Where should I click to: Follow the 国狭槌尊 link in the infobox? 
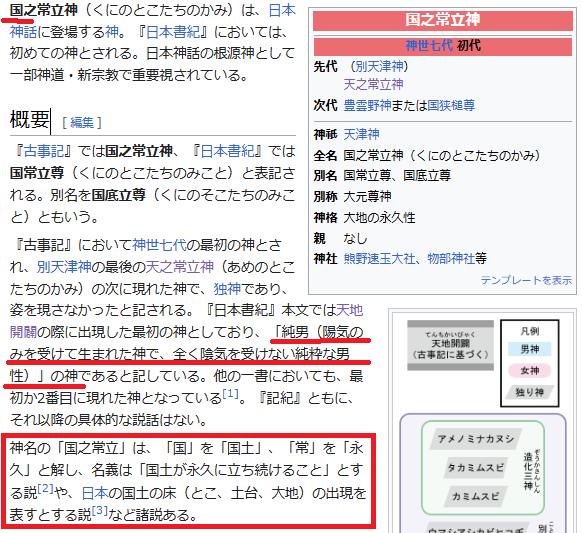[451, 105]
